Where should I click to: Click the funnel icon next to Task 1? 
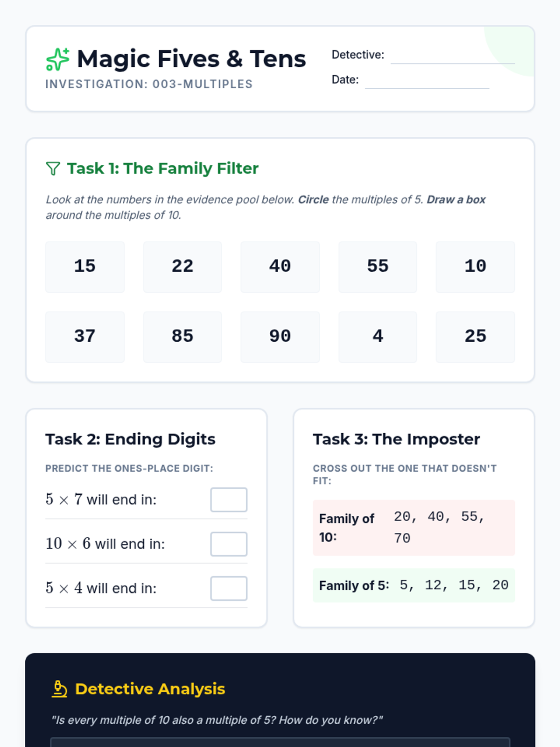click(53, 169)
